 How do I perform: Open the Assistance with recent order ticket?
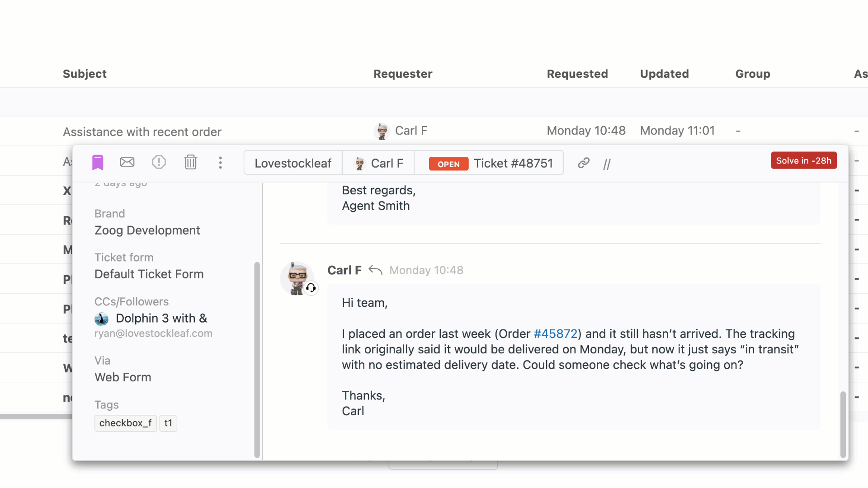coord(142,132)
